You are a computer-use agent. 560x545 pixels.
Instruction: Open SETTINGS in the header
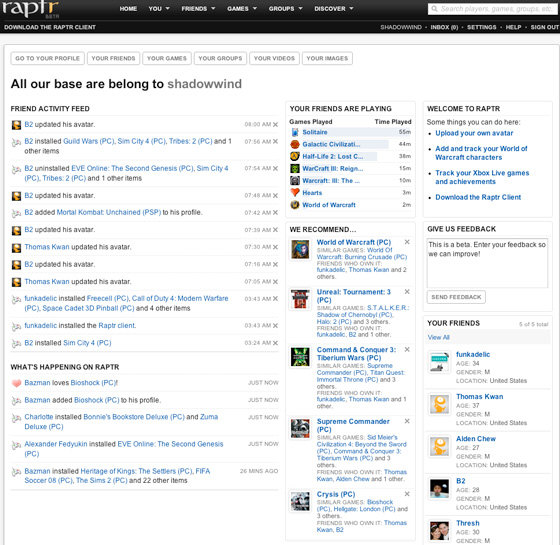point(482,27)
